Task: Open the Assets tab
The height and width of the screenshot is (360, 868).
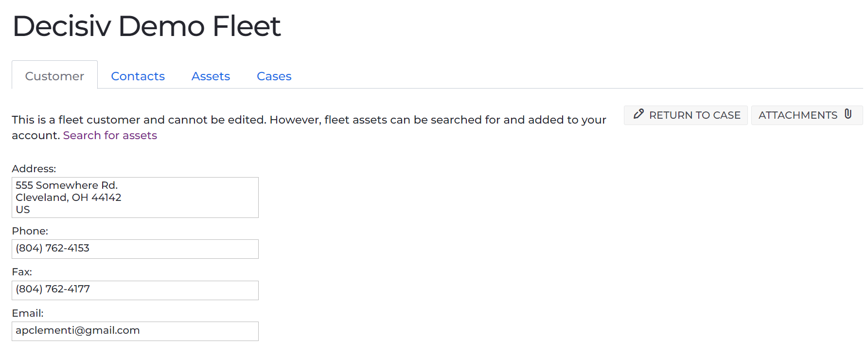Action: [x=211, y=76]
